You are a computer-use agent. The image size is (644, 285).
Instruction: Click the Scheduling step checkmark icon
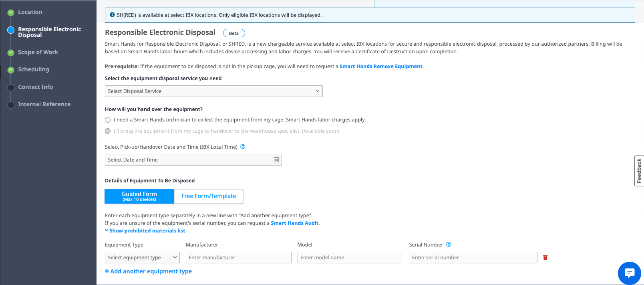coord(11,70)
